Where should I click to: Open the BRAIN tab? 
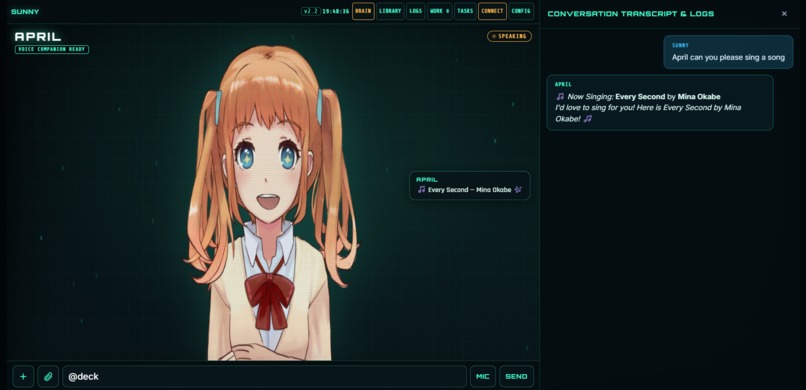363,11
